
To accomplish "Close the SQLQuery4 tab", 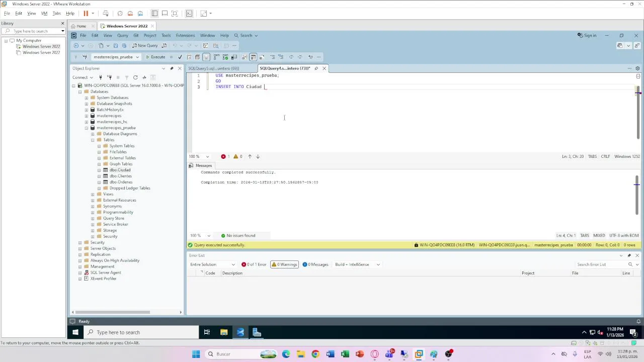I will 324,68.
